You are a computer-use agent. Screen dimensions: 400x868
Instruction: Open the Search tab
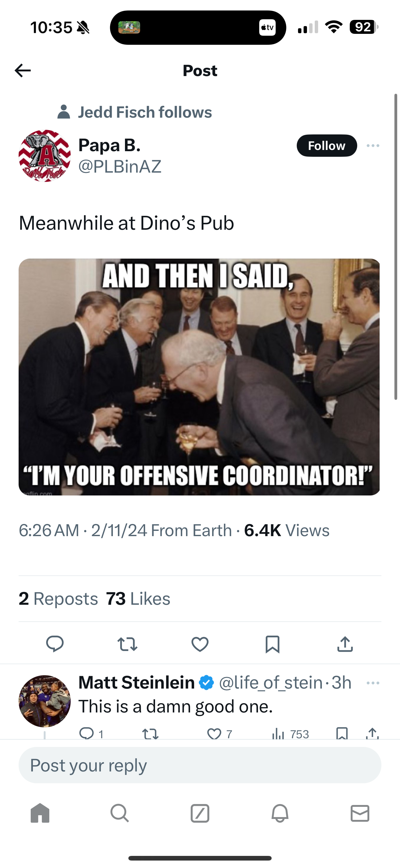[x=119, y=813]
